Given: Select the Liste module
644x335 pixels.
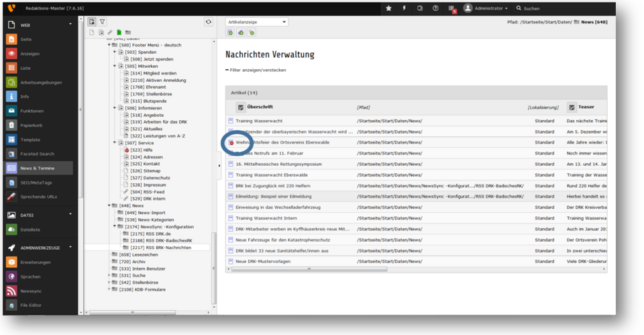Looking at the screenshot, I should click(x=25, y=68).
